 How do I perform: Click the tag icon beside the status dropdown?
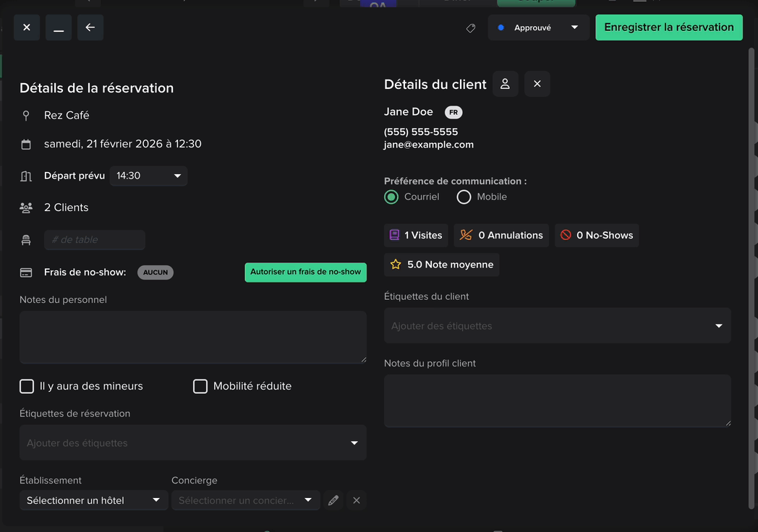click(471, 28)
